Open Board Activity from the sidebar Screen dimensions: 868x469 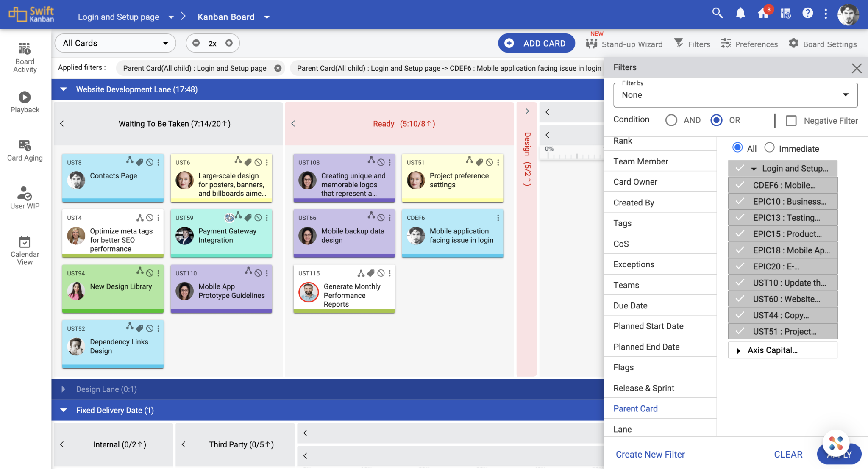pyautogui.click(x=24, y=57)
